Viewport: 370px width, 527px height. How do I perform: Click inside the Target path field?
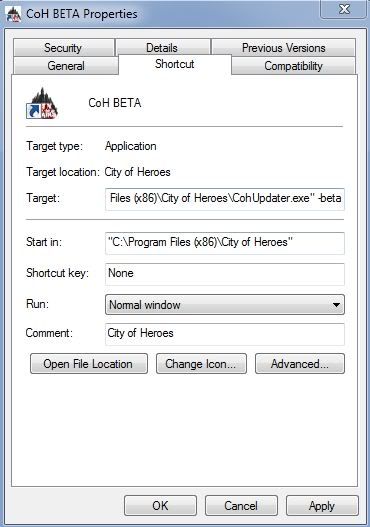click(x=225, y=199)
